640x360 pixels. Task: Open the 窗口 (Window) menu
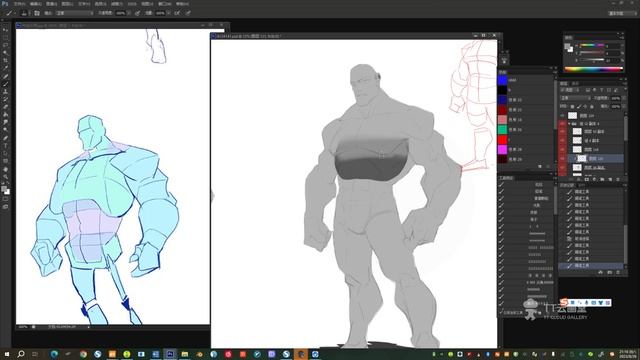pos(165,4)
